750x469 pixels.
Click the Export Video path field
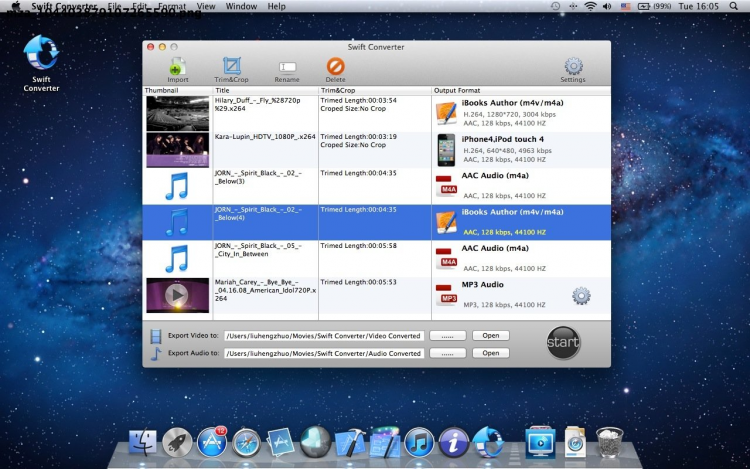(x=323, y=336)
